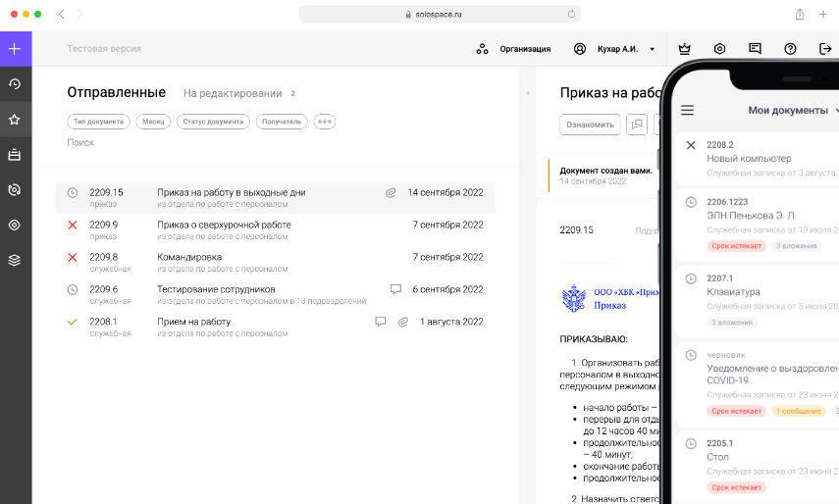Screen dimensions: 839x504
Task: Open the messages chat icon in header
Action: pos(755,49)
